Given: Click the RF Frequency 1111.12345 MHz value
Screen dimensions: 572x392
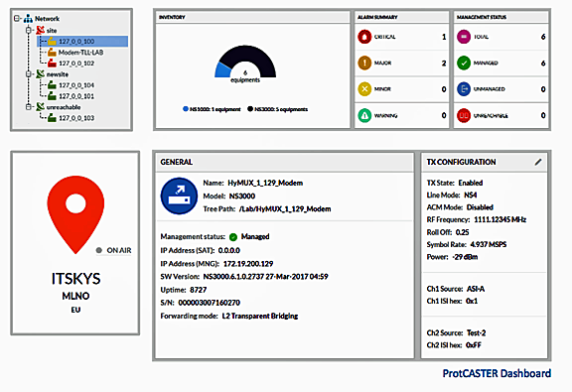Looking at the screenshot, I should click(500, 219).
